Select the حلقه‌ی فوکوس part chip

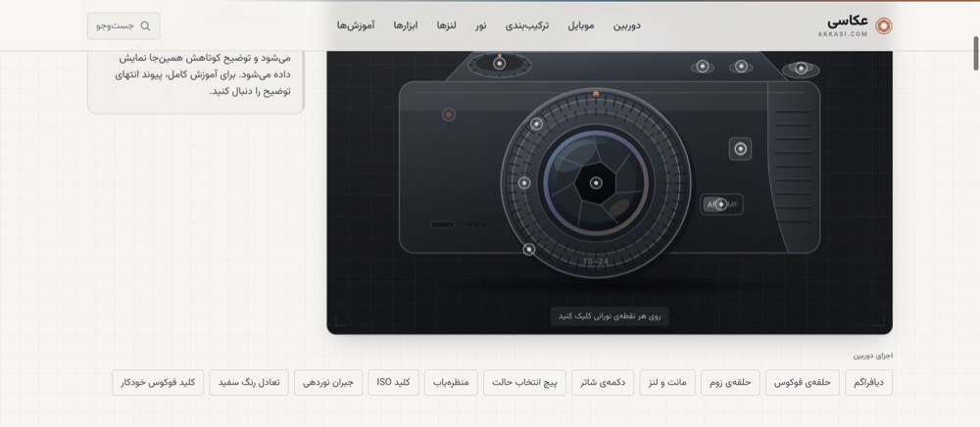(x=803, y=383)
